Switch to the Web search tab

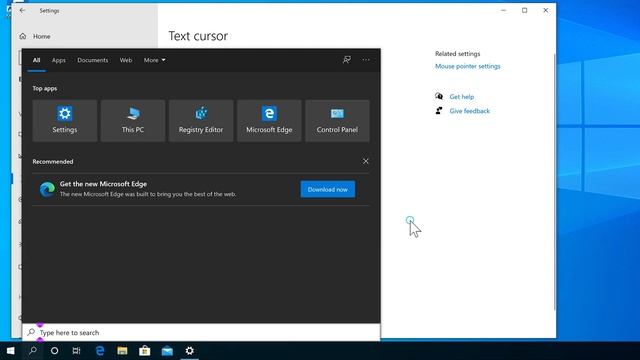click(x=126, y=60)
